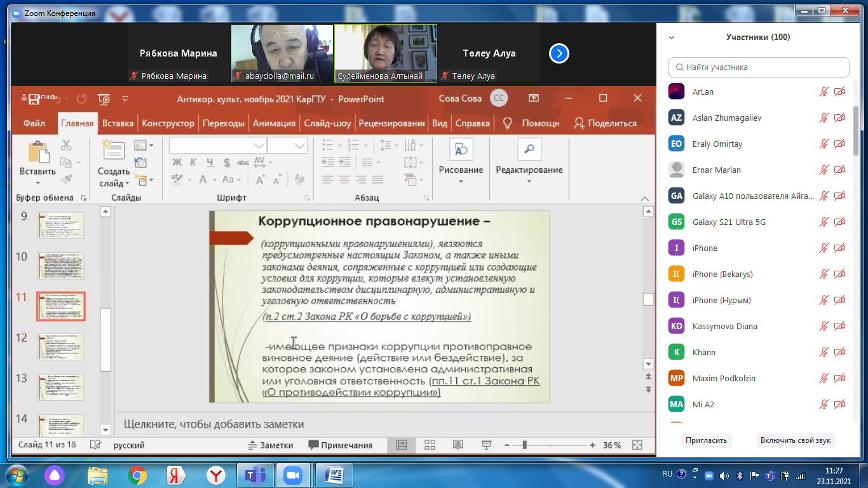The height and width of the screenshot is (488, 868).
Task: Click the Редактирование magnifier icon
Action: [529, 150]
